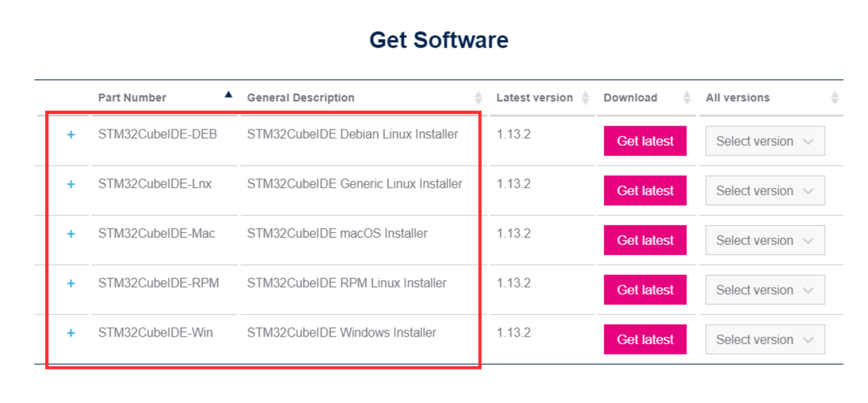868x403 pixels.
Task: Download latest macOS Installer
Action: coord(645,240)
